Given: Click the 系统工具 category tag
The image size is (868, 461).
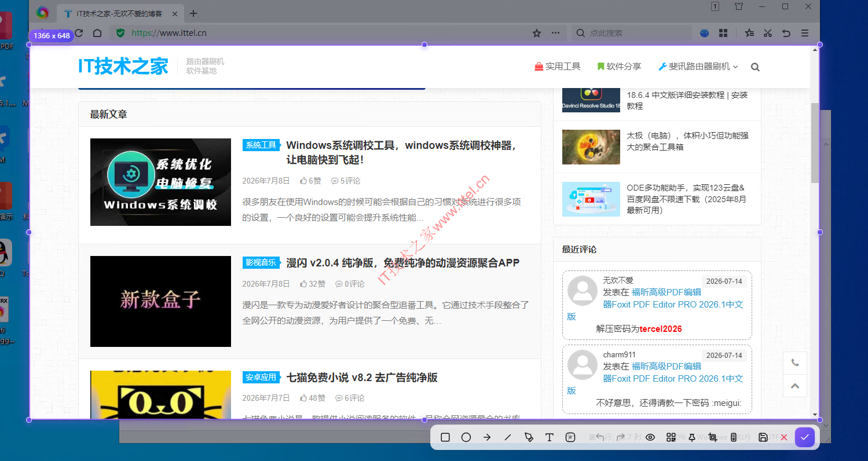Looking at the screenshot, I should pyautogui.click(x=261, y=145).
